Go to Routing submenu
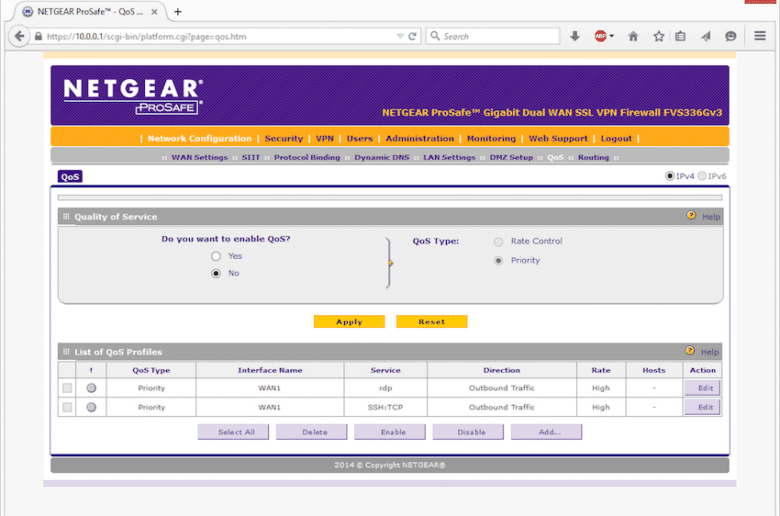 [593, 157]
